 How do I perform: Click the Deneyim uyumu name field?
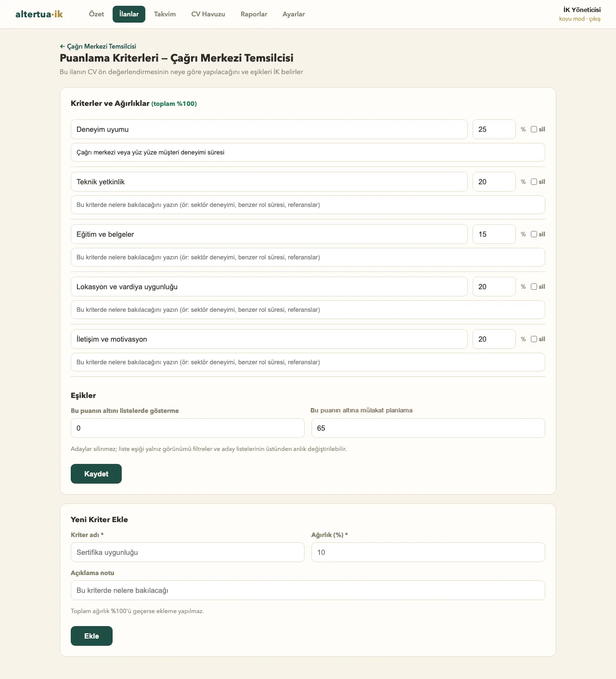[x=269, y=129]
